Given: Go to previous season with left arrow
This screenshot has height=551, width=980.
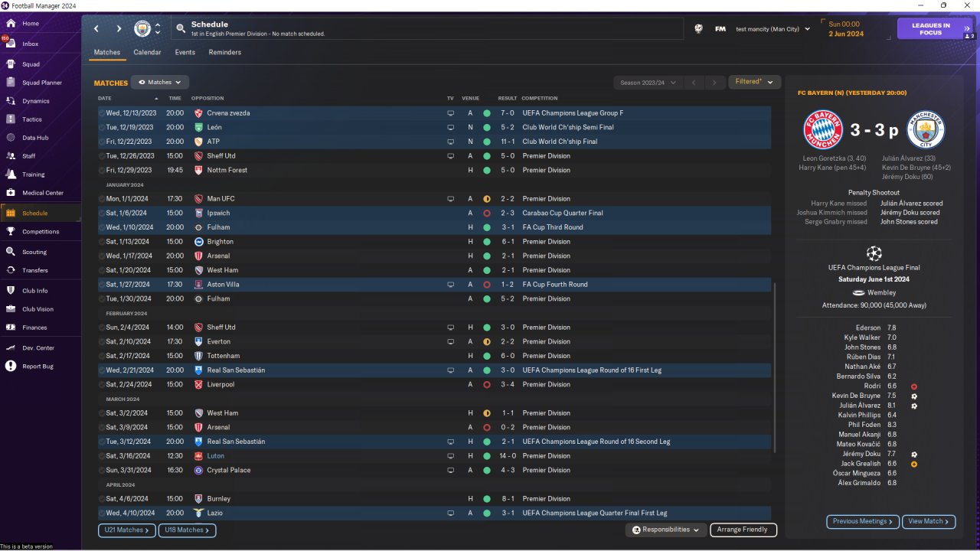Looking at the screenshot, I should (x=693, y=82).
